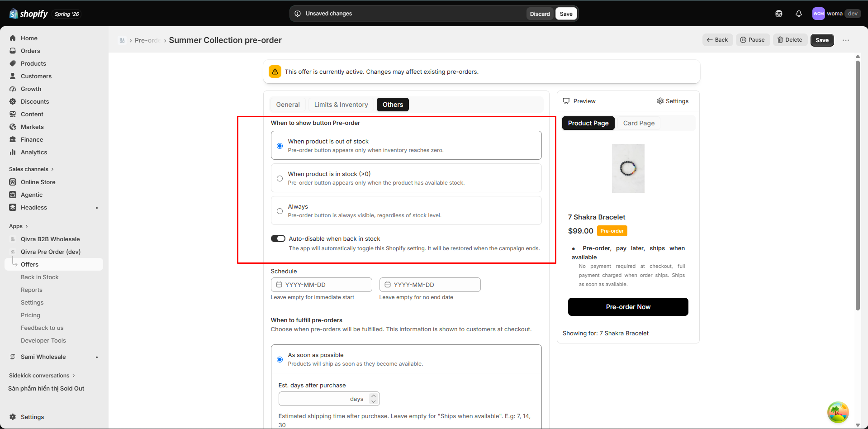Click the Orders icon in sidebar
The width and height of the screenshot is (868, 429).
point(13,51)
